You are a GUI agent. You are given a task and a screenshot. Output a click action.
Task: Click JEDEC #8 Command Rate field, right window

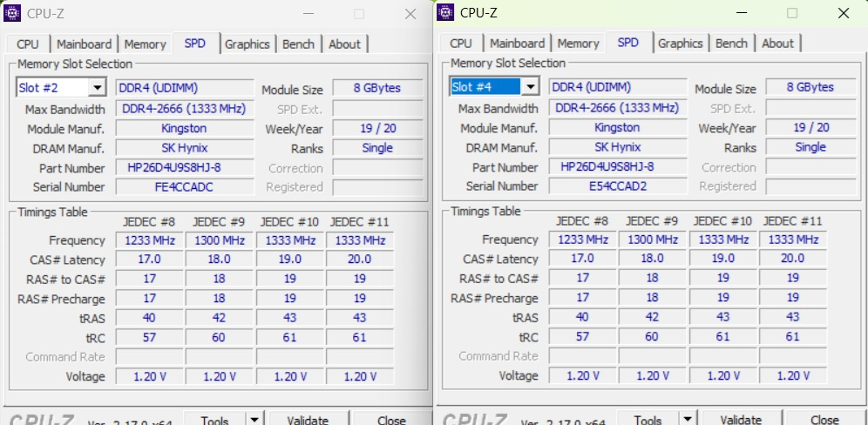[583, 356]
